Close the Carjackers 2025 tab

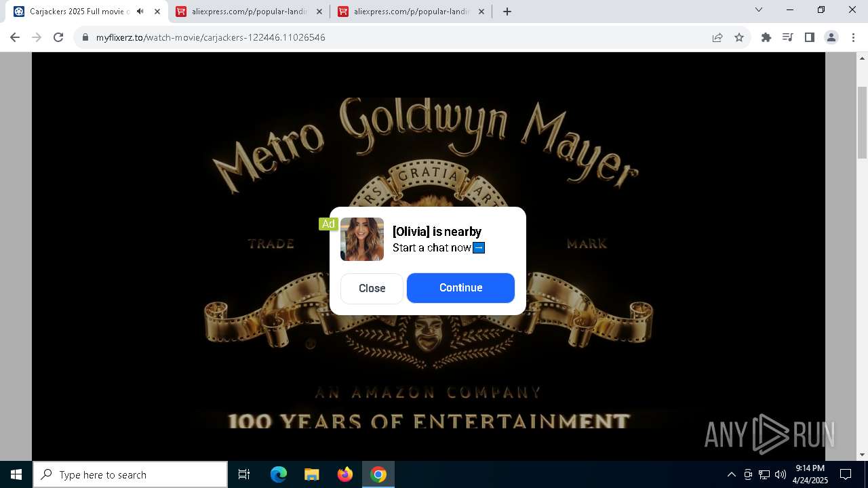click(157, 12)
